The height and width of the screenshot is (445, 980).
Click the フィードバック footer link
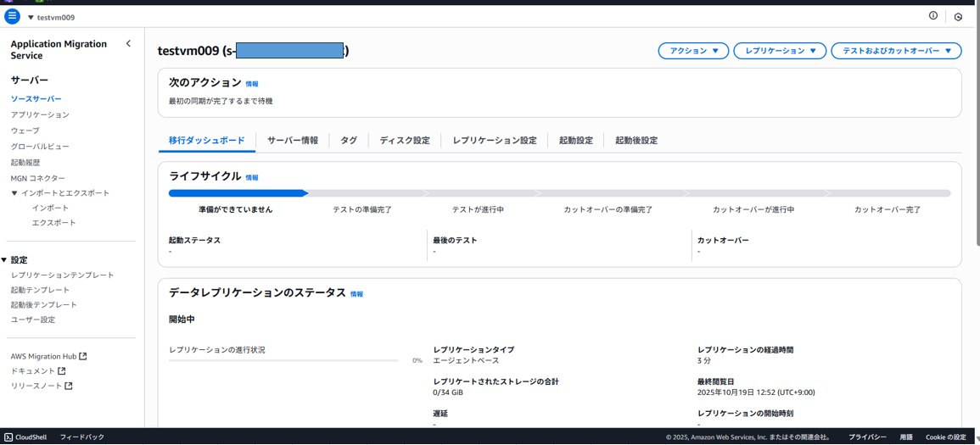(x=81, y=437)
